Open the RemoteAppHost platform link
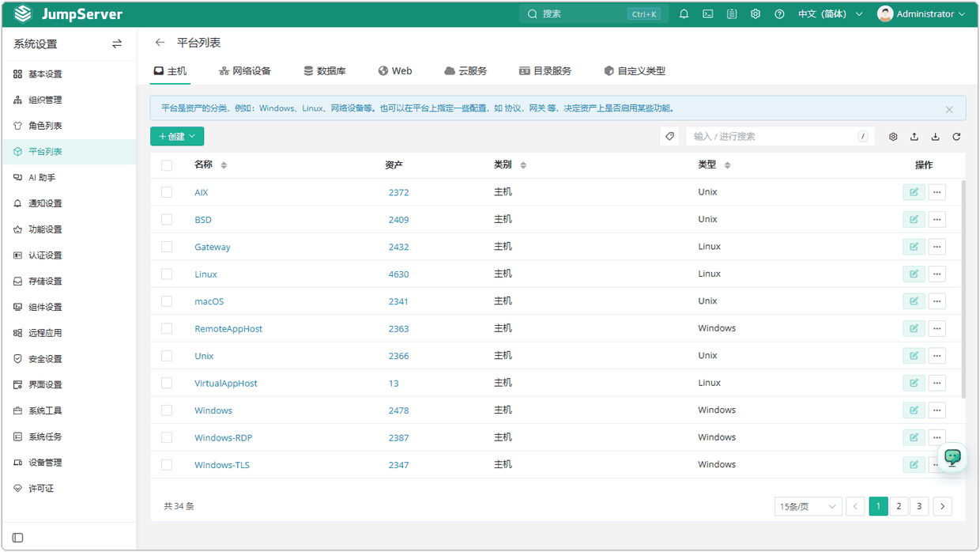 coord(228,329)
